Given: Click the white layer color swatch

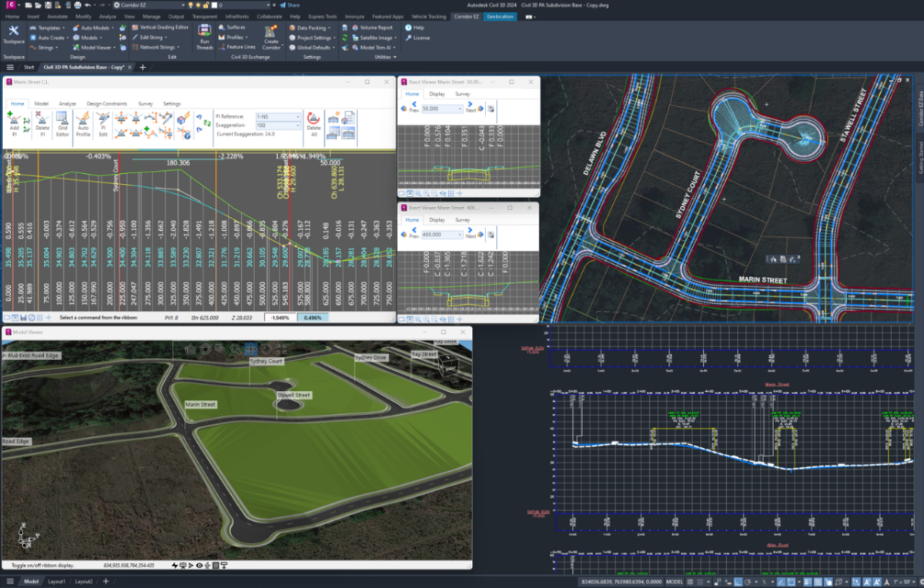Looking at the screenshot, I should [214, 5].
